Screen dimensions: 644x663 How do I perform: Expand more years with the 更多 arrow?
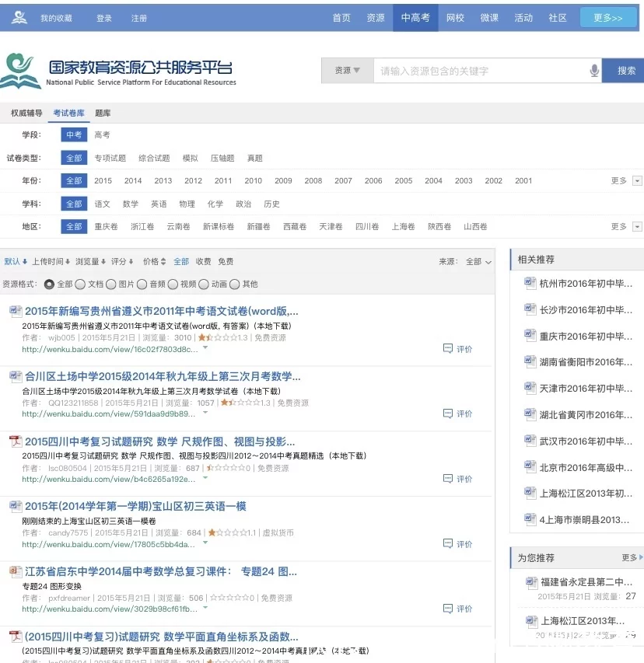(637, 181)
